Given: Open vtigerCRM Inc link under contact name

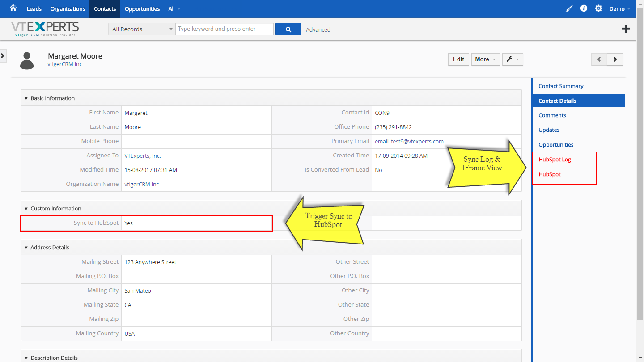Looking at the screenshot, I should (x=65, y=64).
